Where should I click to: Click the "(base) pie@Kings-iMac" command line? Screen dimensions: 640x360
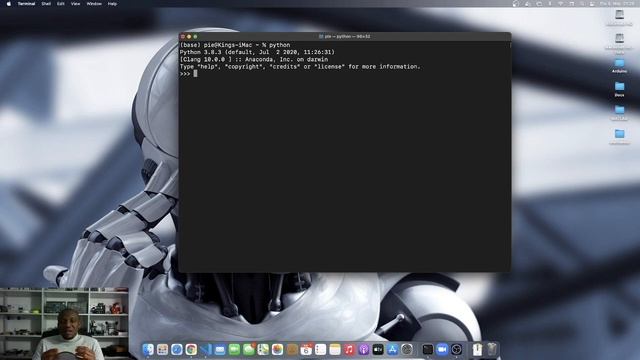point(235,45)
